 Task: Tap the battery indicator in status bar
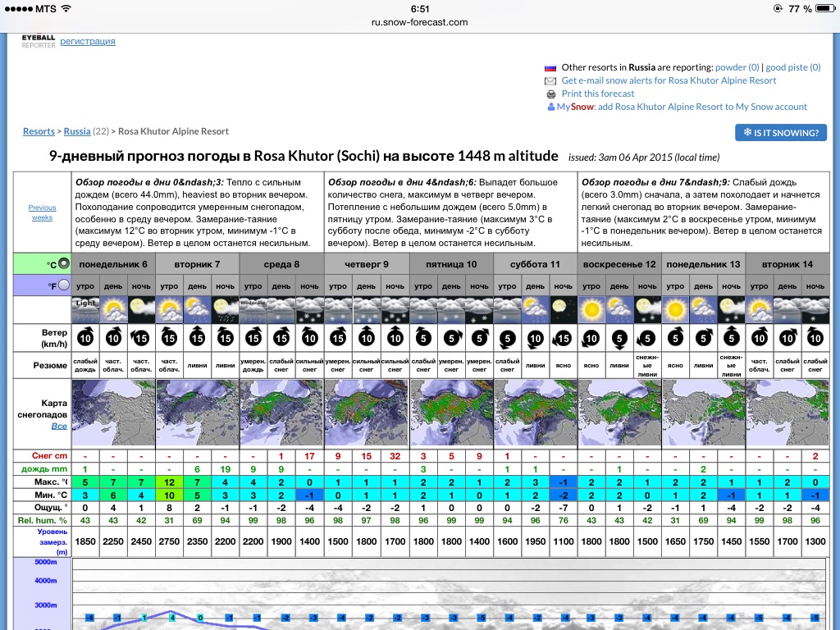click(x=824, y=8)
